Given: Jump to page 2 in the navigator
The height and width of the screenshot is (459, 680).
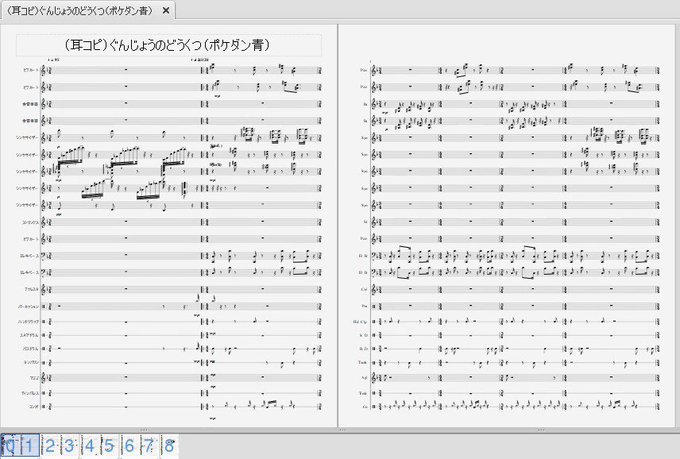Looking at the screenshot, I should pos(50,446).
